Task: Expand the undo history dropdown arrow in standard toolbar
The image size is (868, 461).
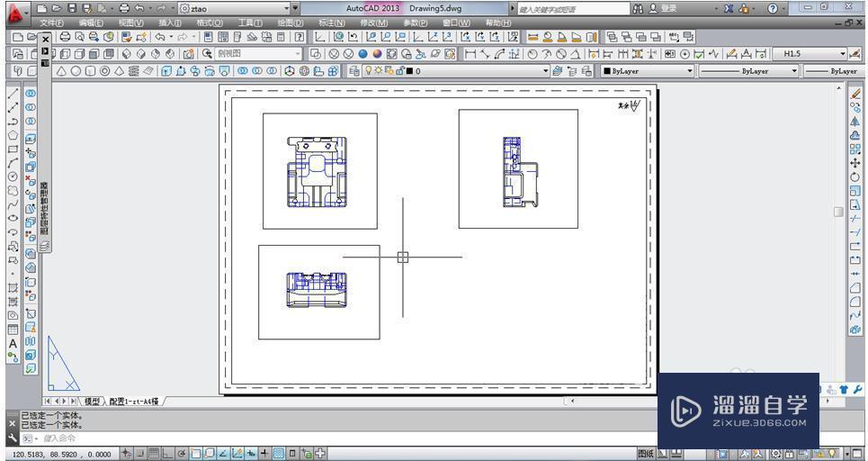Action: click(171, 37)
